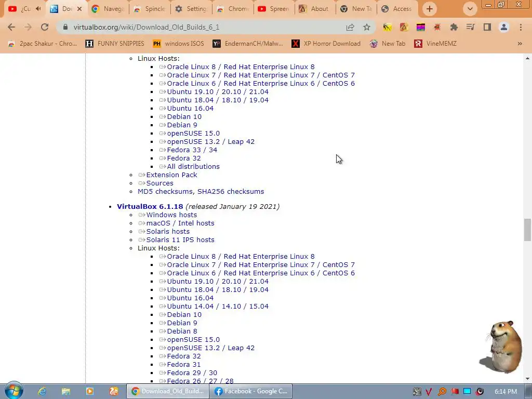Open the Fedora 29 / 30 link

pos(192,373)
